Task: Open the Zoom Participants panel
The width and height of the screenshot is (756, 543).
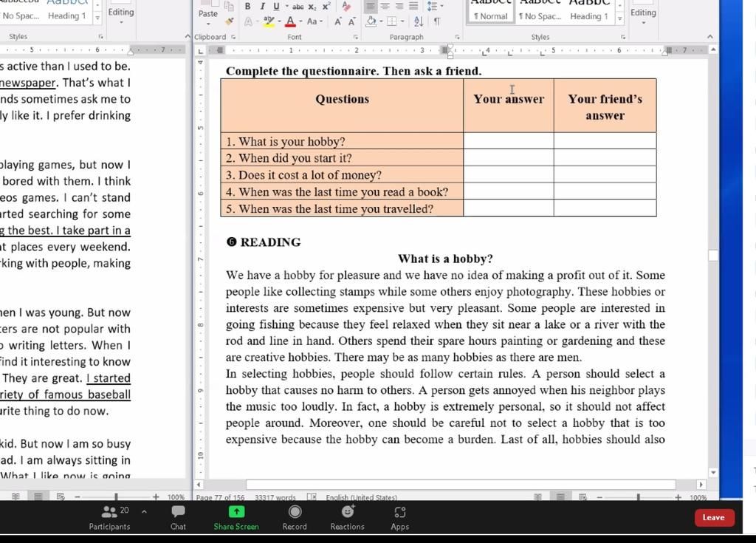Action: (x=109, y=518)
